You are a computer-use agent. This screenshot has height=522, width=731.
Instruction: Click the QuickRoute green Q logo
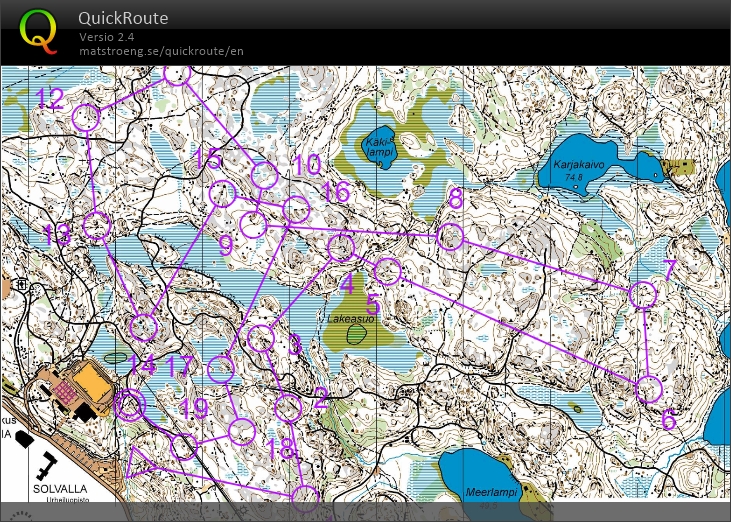(x=38, y=31)
